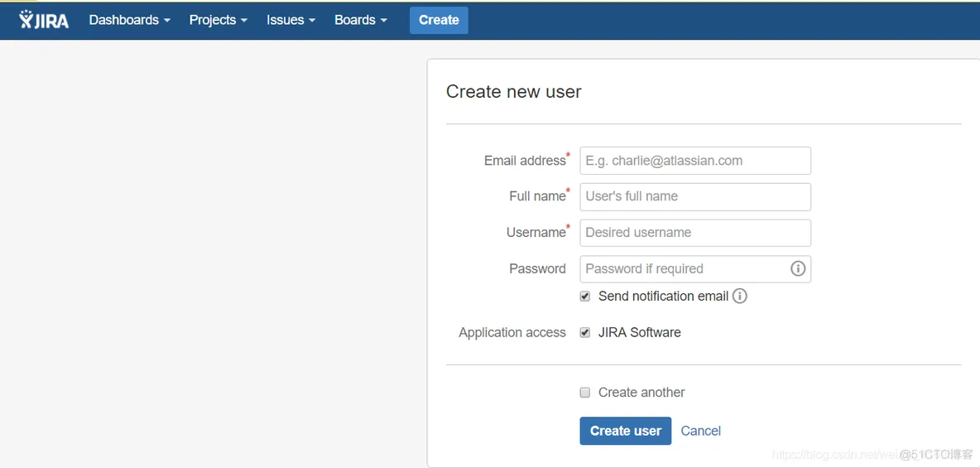Click the Full name label

click(x=537, y=196)
